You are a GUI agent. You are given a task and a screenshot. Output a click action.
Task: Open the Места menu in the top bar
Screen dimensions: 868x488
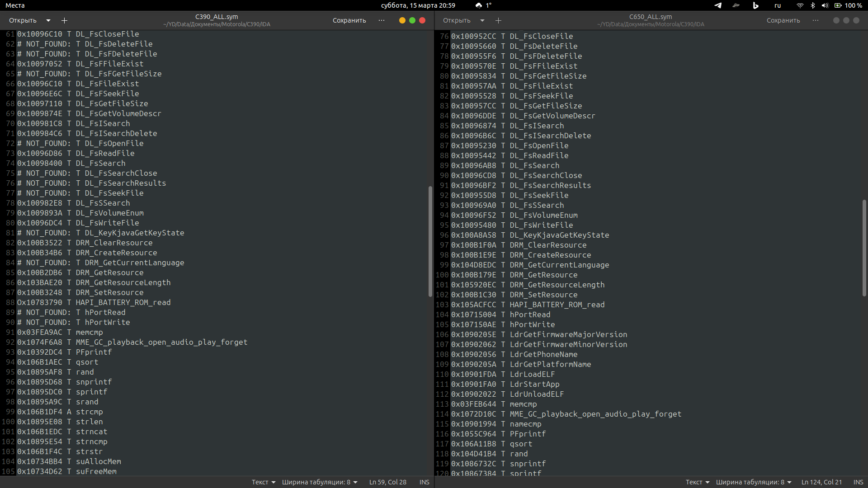click(x=15, y=5)
